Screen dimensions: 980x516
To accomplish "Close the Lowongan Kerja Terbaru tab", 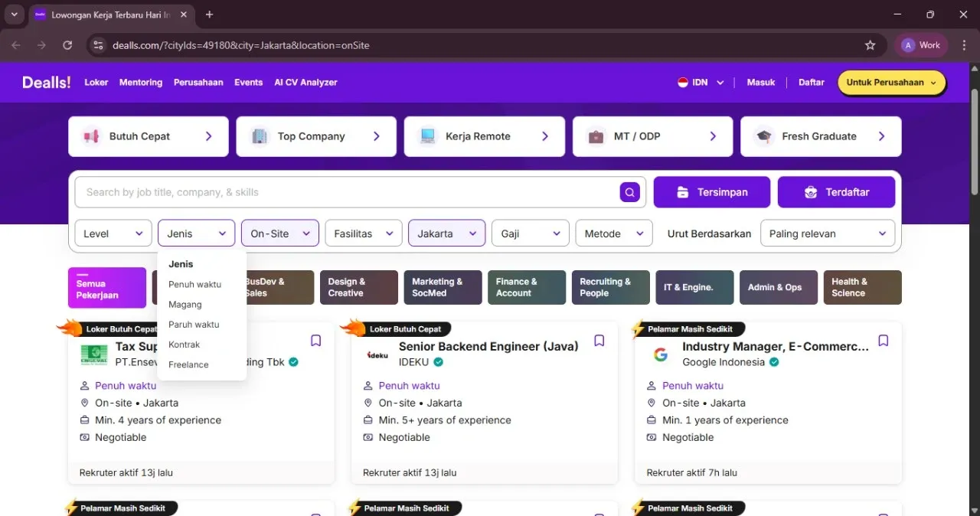I will (185, 15).
